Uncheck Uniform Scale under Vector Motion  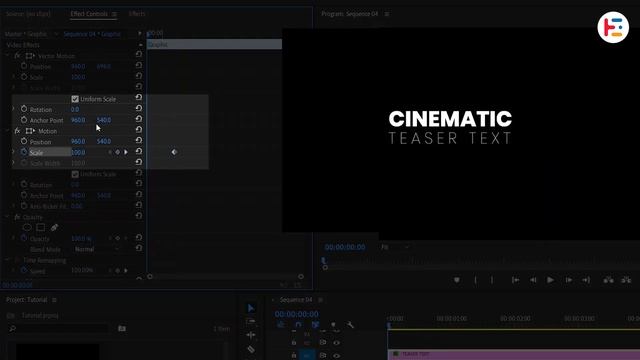[x=75, y=99]
